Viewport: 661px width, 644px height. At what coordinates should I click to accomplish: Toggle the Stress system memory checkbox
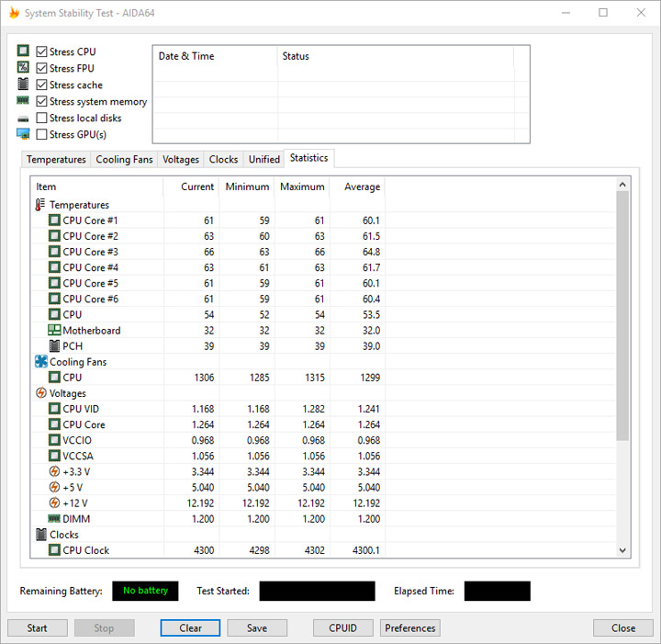41,101
